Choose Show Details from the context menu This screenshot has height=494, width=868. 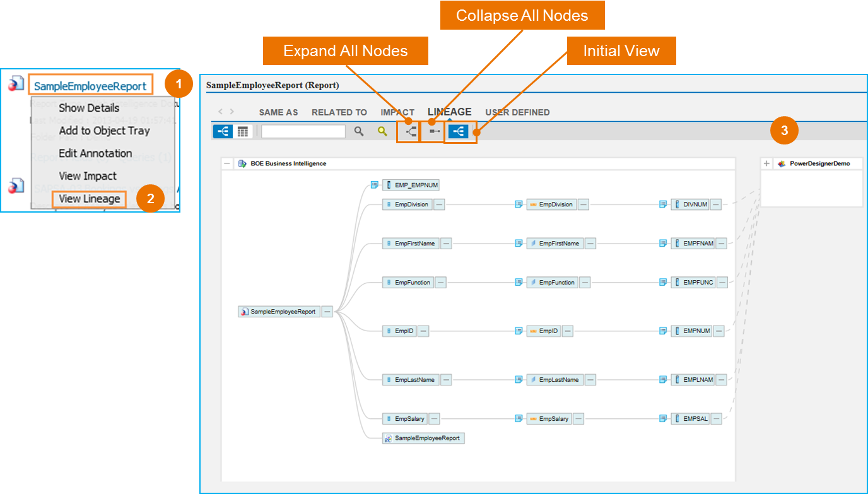coord(89,108)
